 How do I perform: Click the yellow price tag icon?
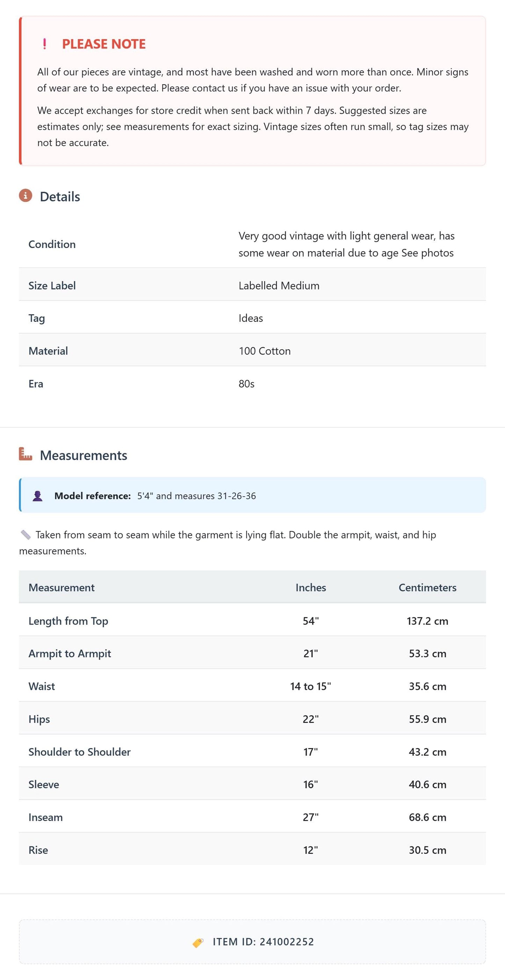pyautogui.click(x=198, y=942)
